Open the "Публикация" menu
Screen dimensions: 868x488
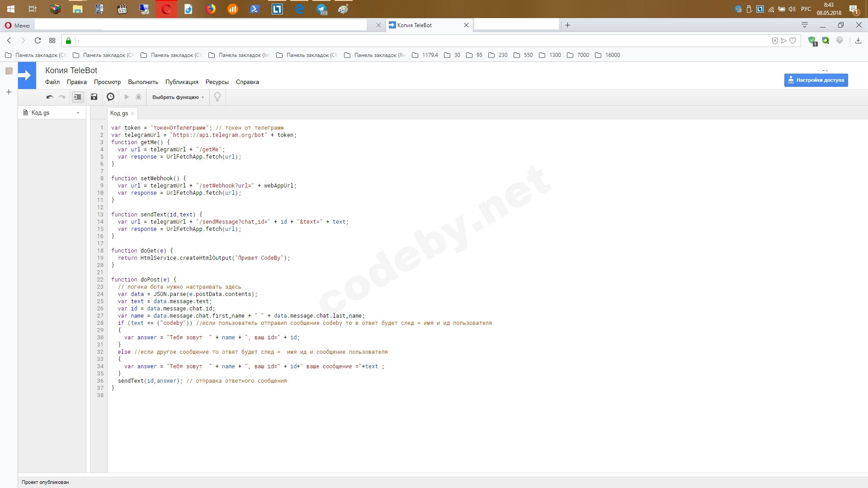point(182,82)
